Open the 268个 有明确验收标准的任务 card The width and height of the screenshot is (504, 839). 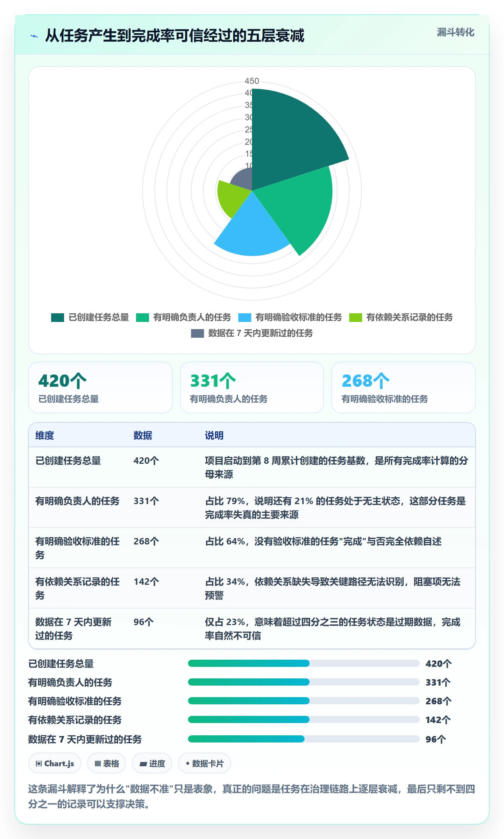pyautogui.click(x=404, y=387)
